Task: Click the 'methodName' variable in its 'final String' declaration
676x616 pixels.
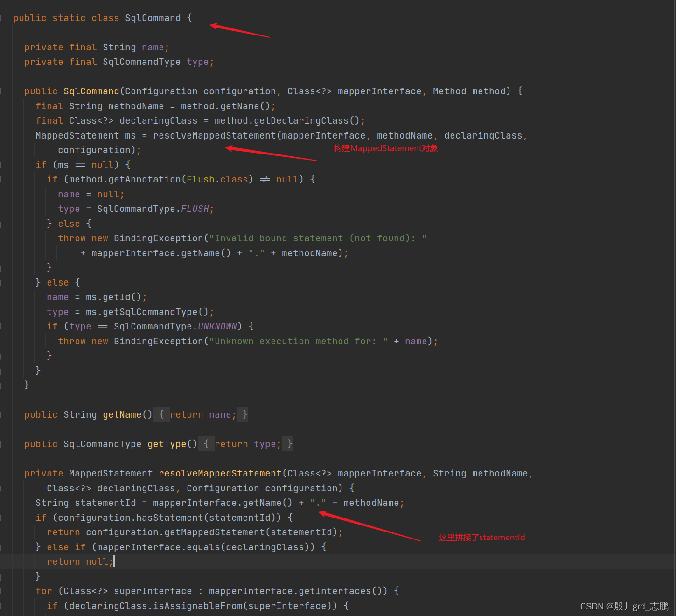Action: [x=136, y=106]
